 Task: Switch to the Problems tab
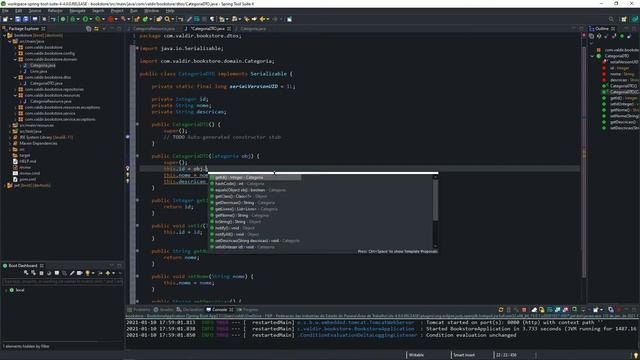pyautogui.click(x=139, y=310)
